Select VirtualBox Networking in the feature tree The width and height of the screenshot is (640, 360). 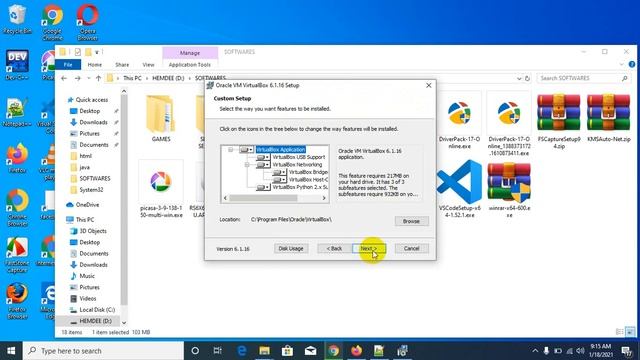click(x=297, y=164)
